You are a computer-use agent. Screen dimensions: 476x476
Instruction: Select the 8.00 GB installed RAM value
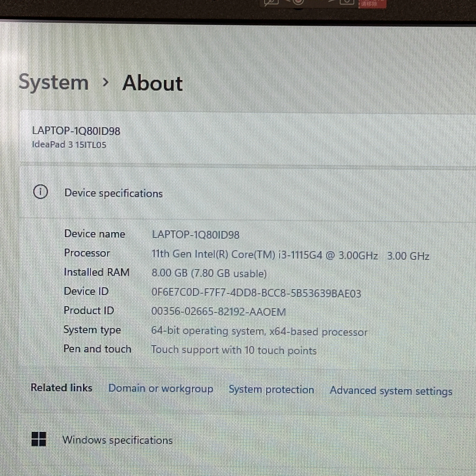[x=209, y=273]
